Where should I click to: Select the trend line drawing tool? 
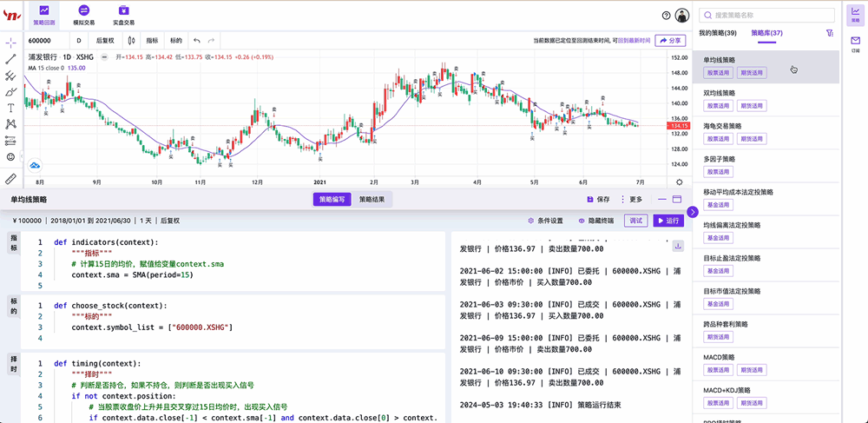click(10, 59)
